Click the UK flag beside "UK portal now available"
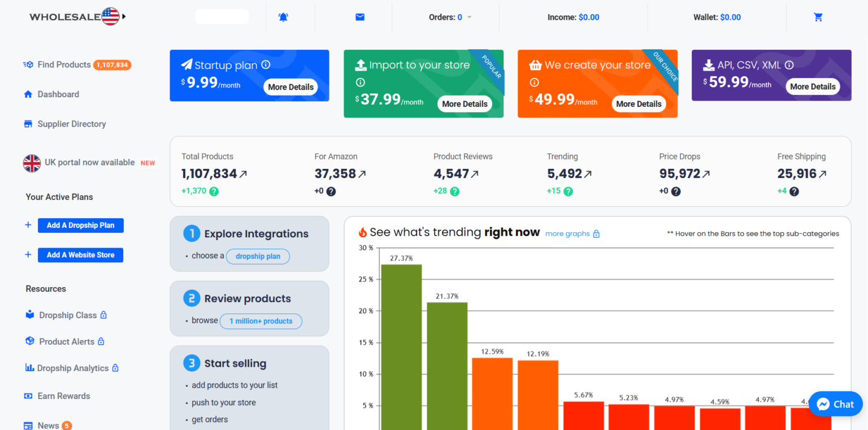This screenshot has width=868, height=430. coord(32,163)
